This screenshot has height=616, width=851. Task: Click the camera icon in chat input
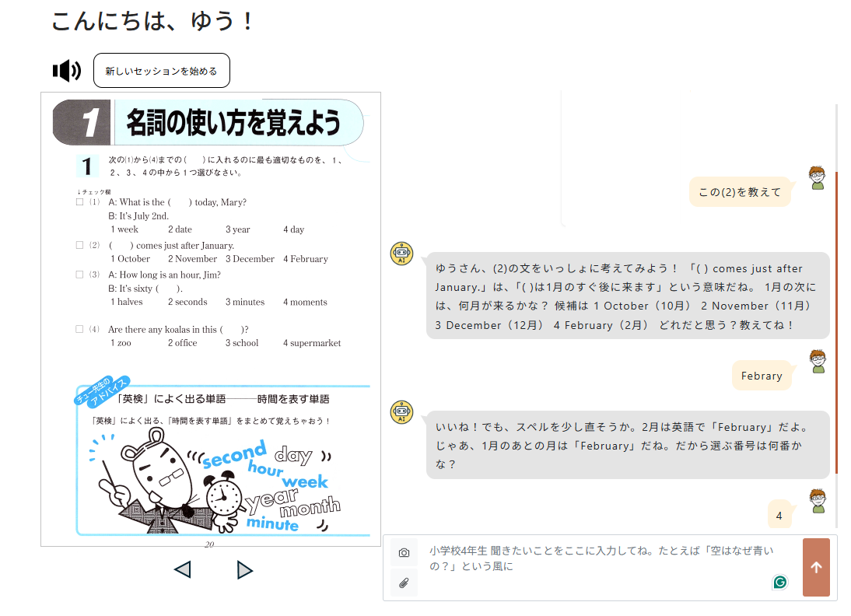pyautogui.click(x=404, y=553)
